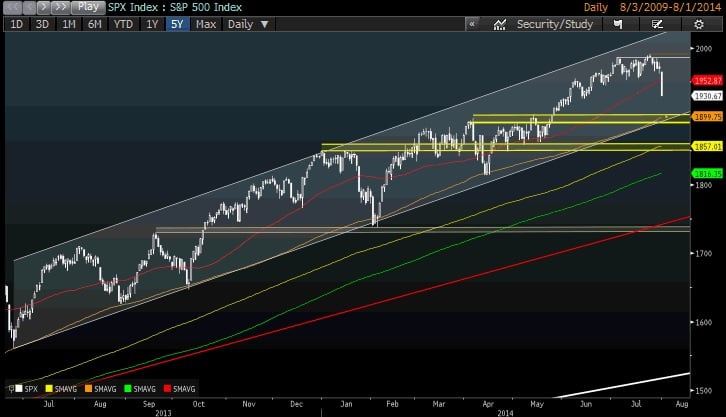Open chart settings gear
726x417 pixels.
tap(699, 24)
